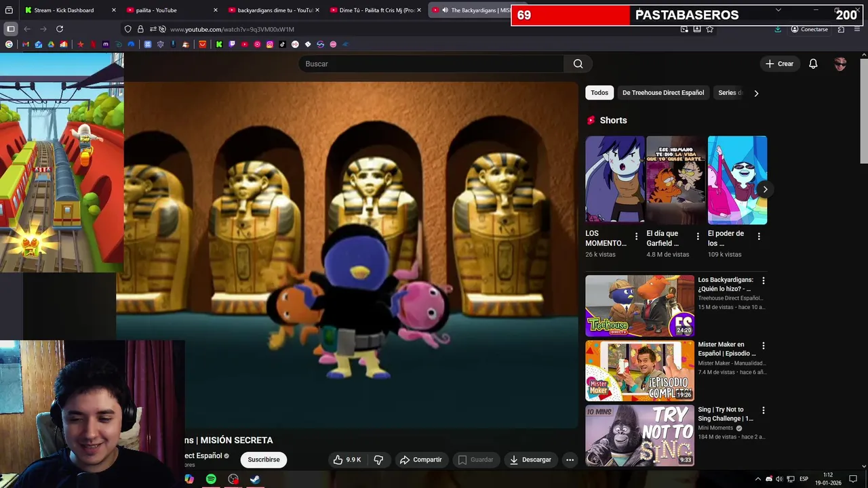Open the taskbar clock showing 1:12
Image resolution: width=868 pixels, height=488 pixels.
(827, 479)
